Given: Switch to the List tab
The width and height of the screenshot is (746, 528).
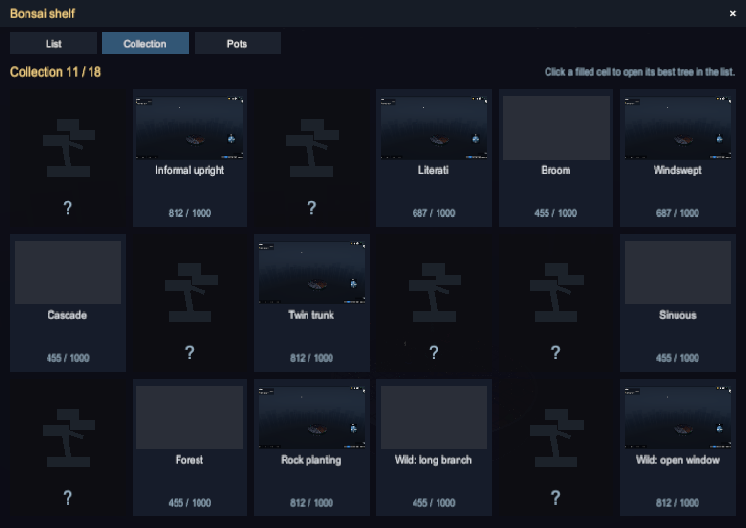Looking at the screenshot, I should pyautogui.click(x=53, y=43).
